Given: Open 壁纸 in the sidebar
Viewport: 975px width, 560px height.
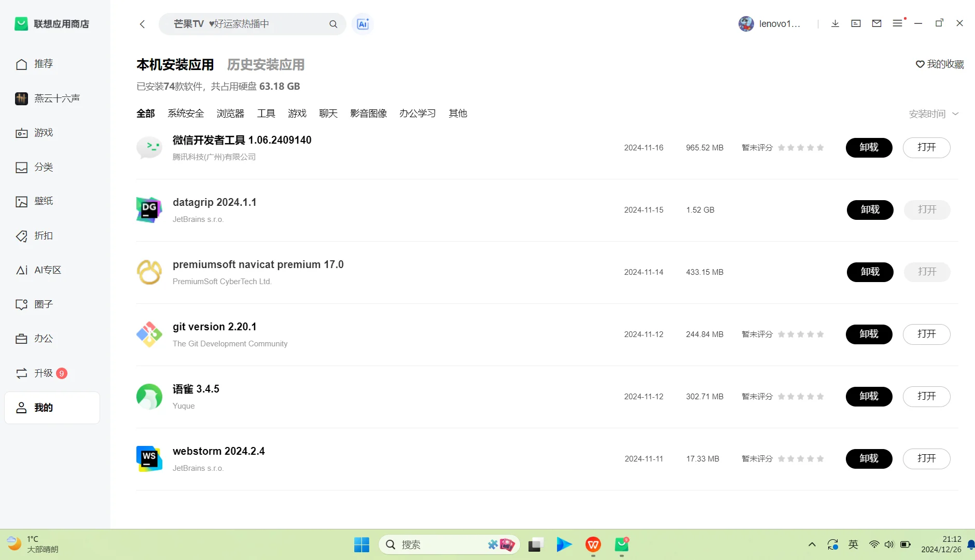Looking at the screenshot, I should (x=52, y=201).
